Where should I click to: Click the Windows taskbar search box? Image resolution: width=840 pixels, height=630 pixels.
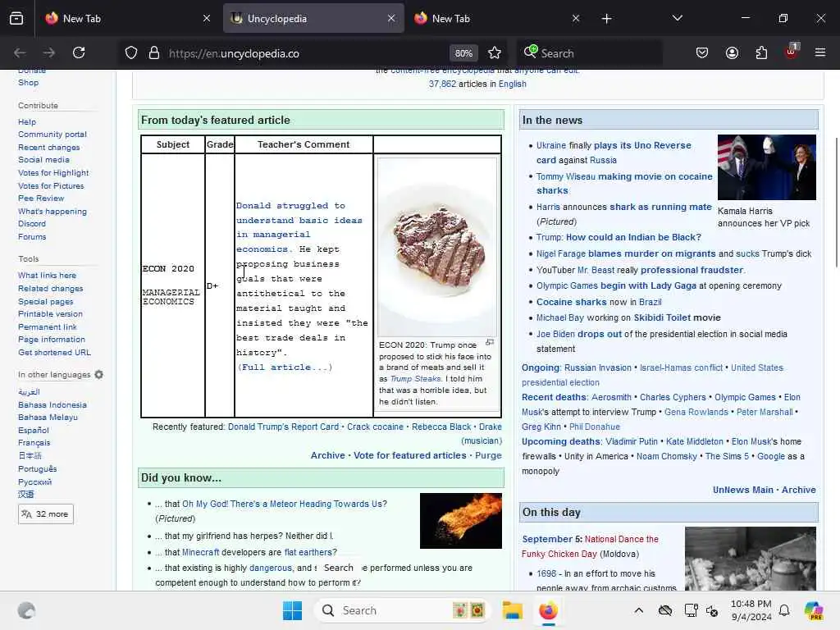[403, 610]
